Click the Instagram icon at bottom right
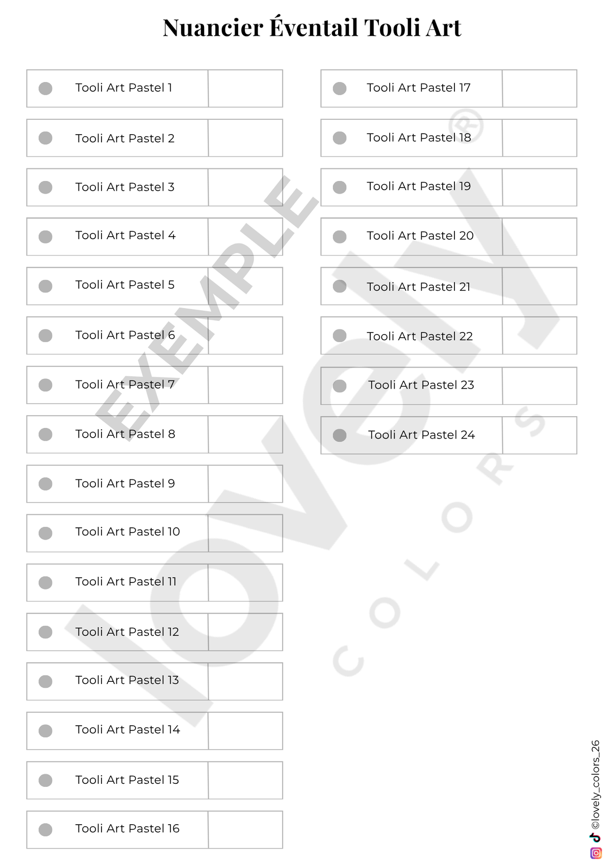Screen dimensions: 612x868 (596, 853)
